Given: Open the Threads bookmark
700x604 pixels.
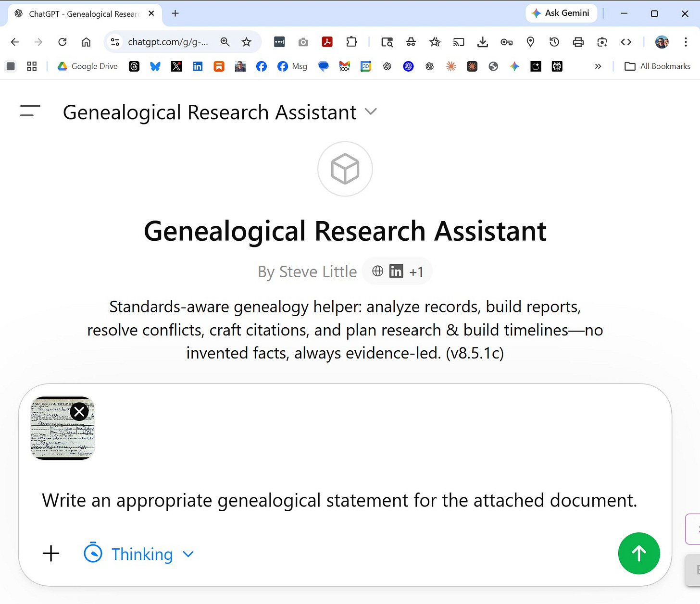Looking at the screenshot, I should [x=134, y=66].
